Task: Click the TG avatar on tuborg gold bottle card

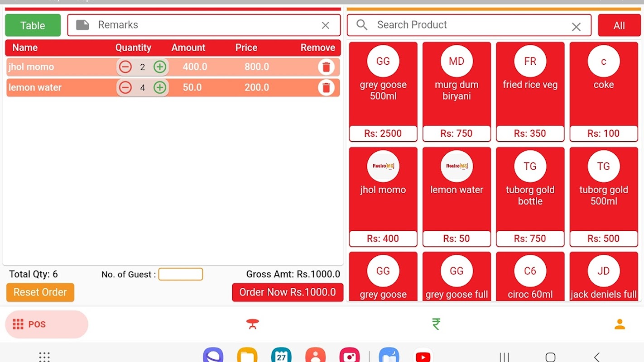Action: (x=530, y=166)
